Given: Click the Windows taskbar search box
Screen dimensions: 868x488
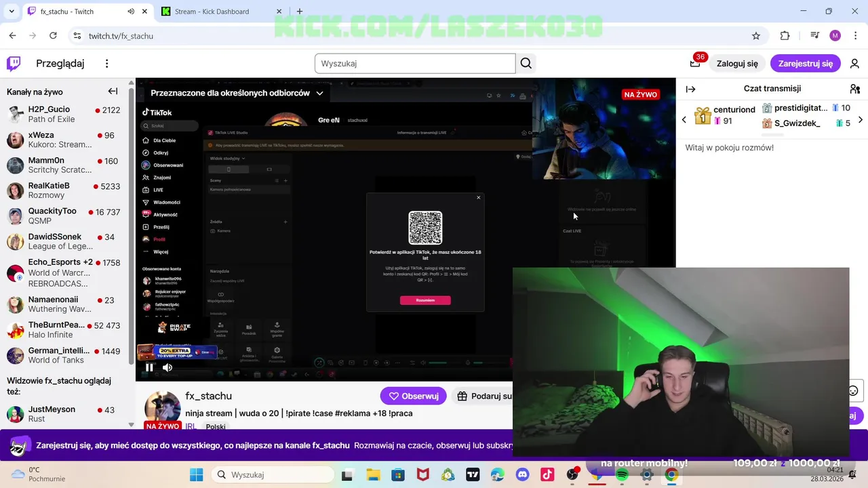Looking at the screenshot, I should pos(274,474).
